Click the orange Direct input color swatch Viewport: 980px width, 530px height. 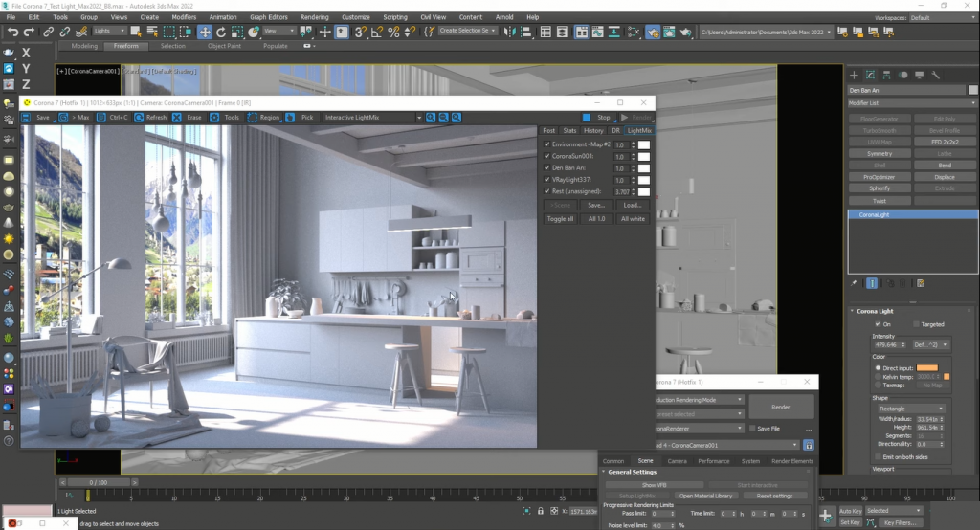pos(926,367)
